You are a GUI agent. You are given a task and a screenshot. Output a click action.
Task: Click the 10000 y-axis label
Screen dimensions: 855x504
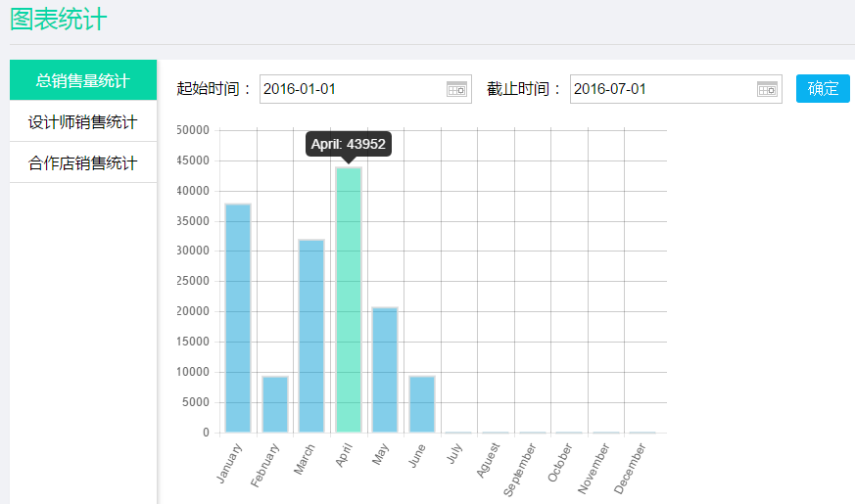[x=193, y=372]
